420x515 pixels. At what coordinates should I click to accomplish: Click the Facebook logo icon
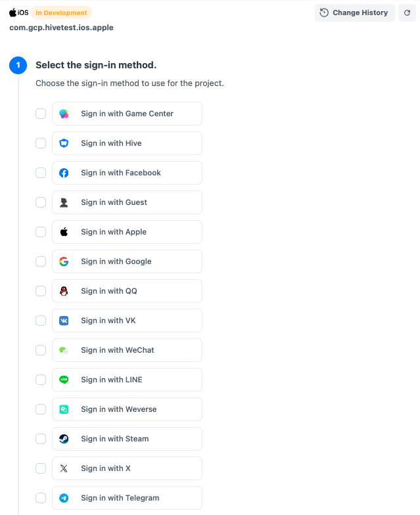click(x=64, y=173)
